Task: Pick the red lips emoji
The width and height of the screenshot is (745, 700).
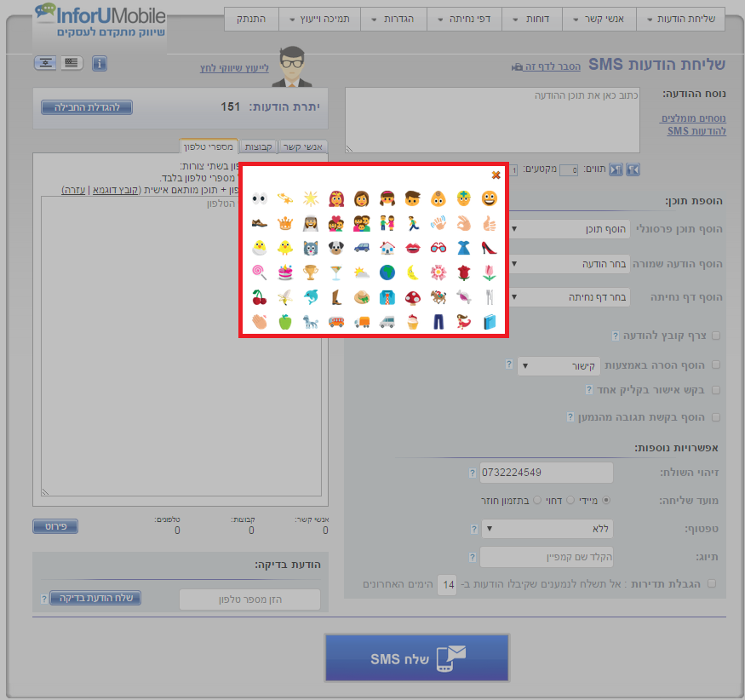Action: (413, 248)
